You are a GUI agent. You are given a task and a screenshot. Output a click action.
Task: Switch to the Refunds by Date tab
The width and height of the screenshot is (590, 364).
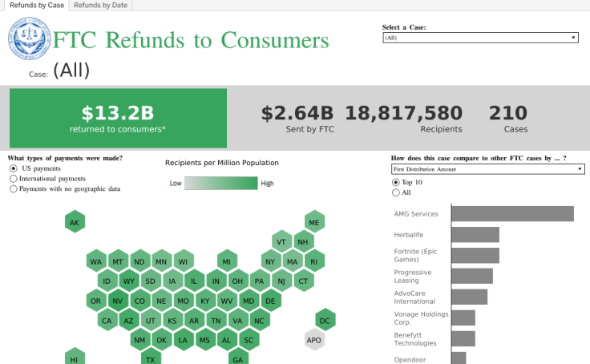[100, 5]
